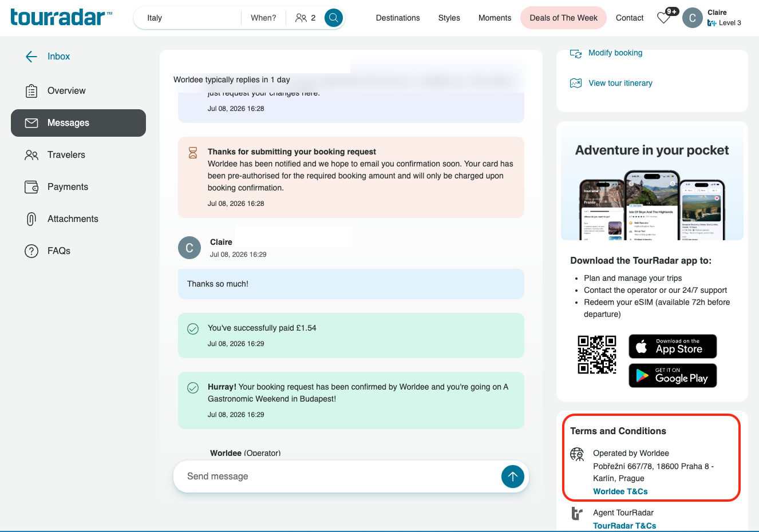Click Claire's avatar in the message thread
Image resolution: width=759 pixels, height=532 pixels.
click(x=189, y=248)
